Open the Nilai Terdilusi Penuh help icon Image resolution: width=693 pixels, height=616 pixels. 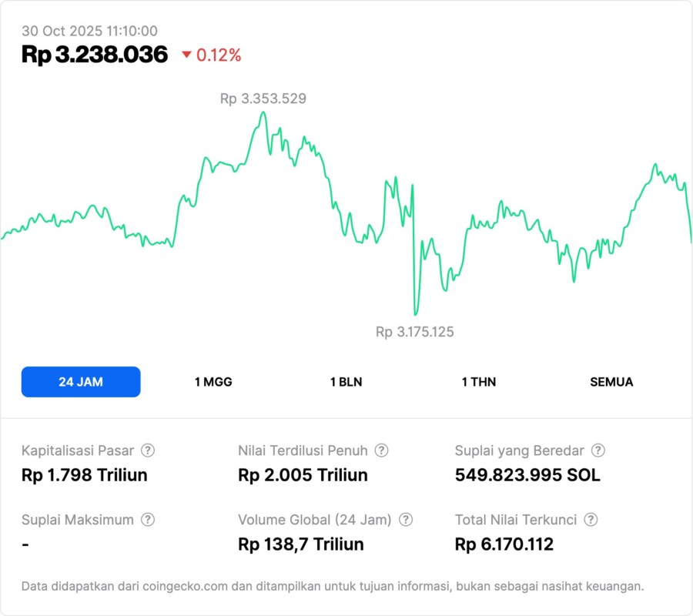(x=381, y=450)
